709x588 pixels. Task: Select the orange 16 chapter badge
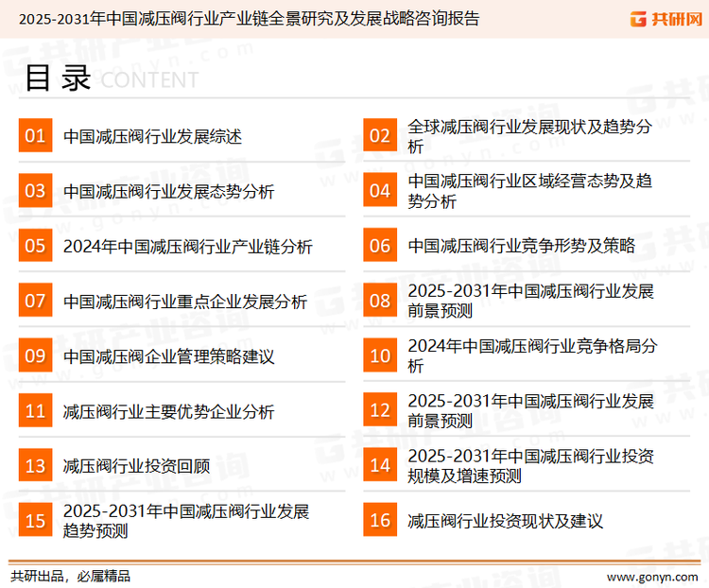pyautogui.click(x=380, y=520)
